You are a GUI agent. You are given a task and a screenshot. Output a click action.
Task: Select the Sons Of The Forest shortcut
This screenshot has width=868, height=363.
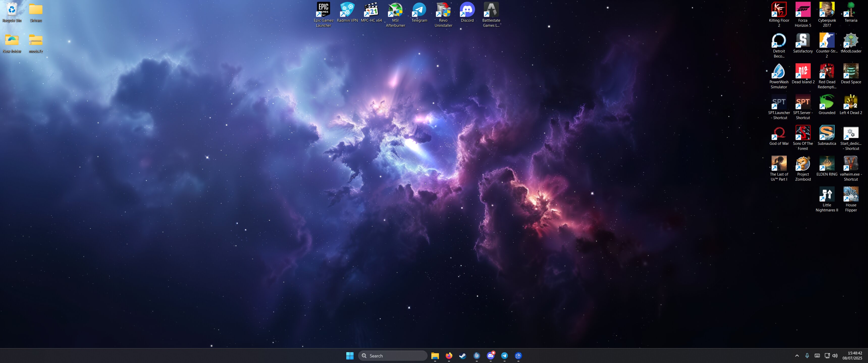click(803, 138)
